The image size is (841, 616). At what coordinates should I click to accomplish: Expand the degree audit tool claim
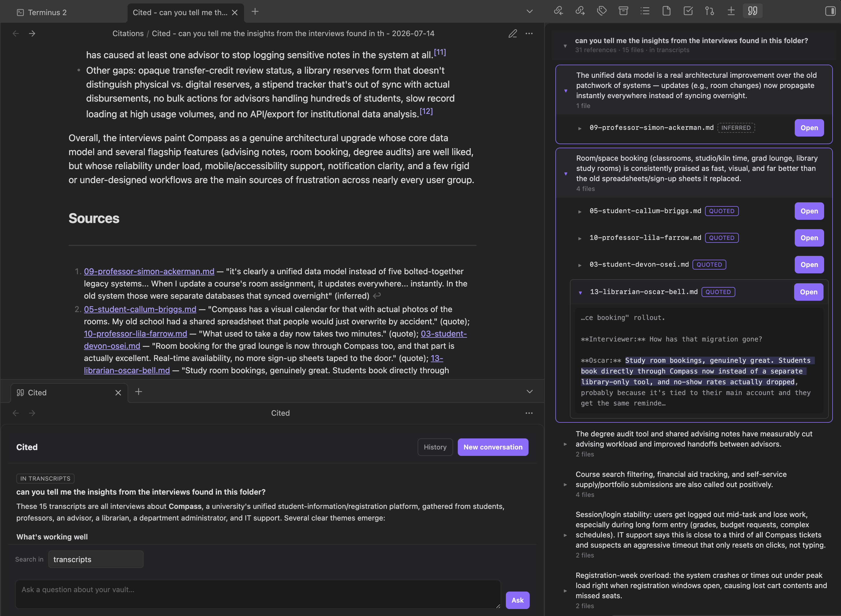point(566,444)
